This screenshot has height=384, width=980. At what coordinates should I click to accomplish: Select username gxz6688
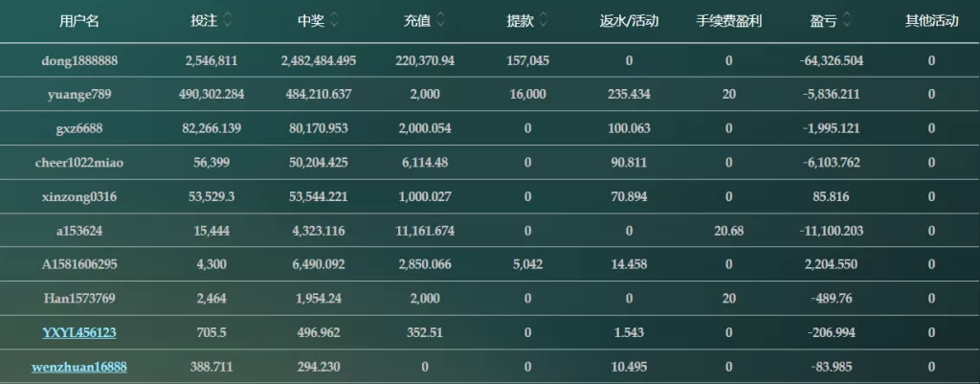coord(79,128)
